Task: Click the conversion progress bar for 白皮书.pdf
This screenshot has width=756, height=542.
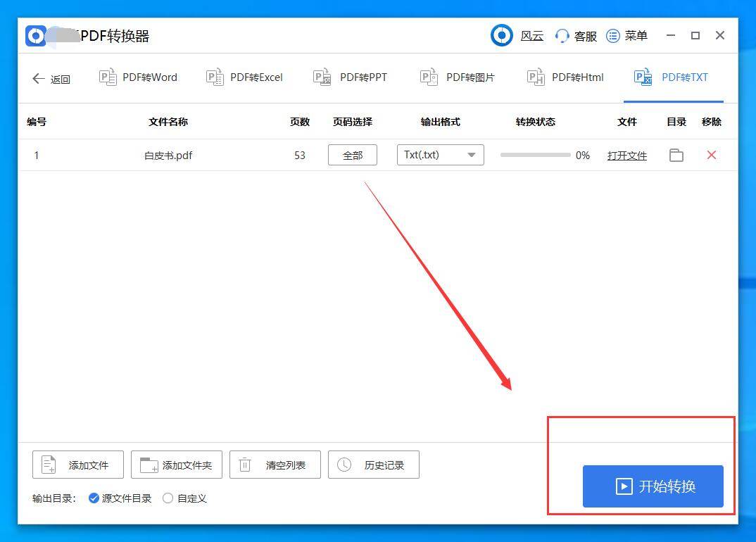Action: [x=535, y=155]
